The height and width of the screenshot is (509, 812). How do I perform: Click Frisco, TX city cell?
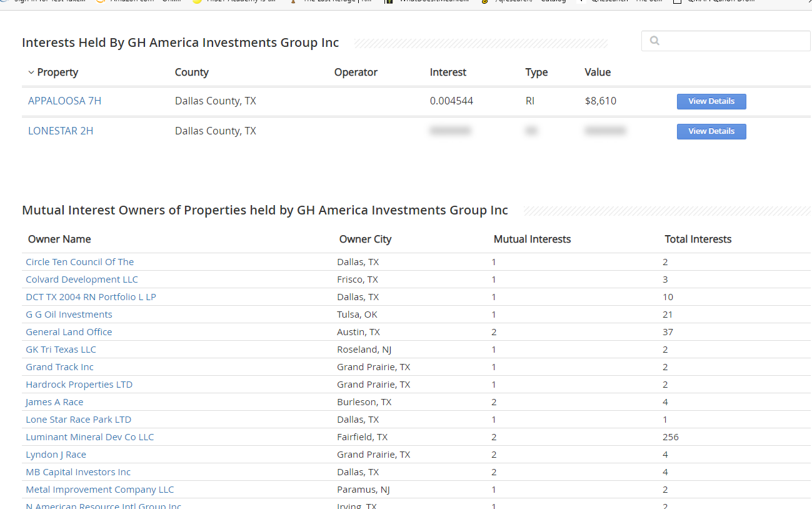(x=358, y=279)
